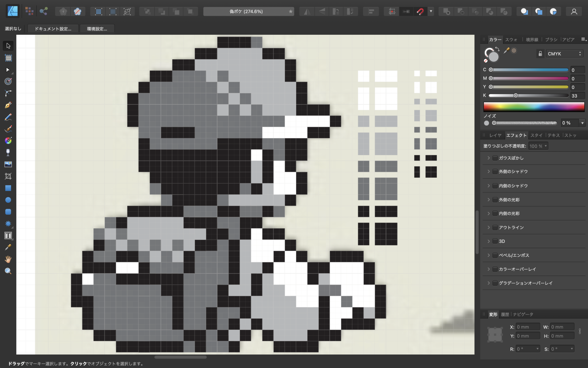Open the snapping options dropdown arrow
This screenshot has width=588, height=368.
pos(431,11)
